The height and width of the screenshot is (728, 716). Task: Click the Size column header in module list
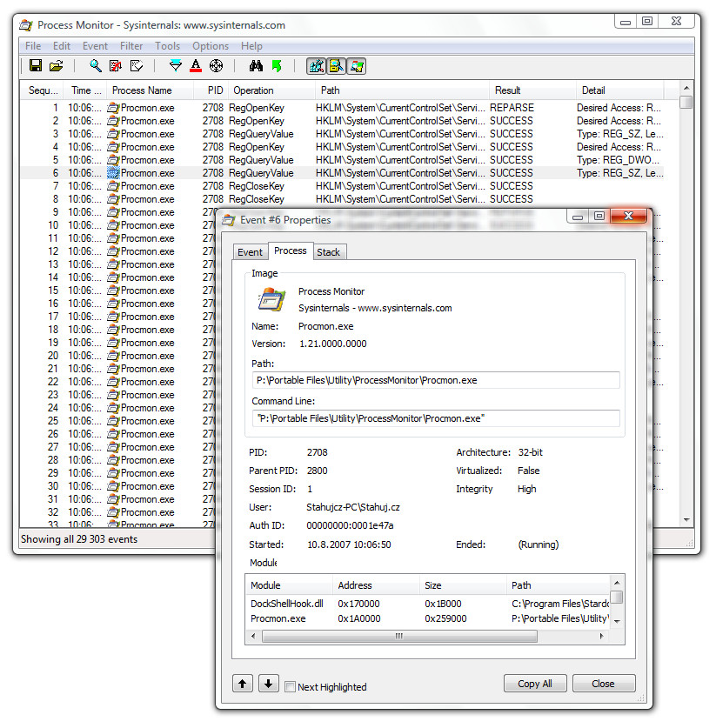(463, 585)
